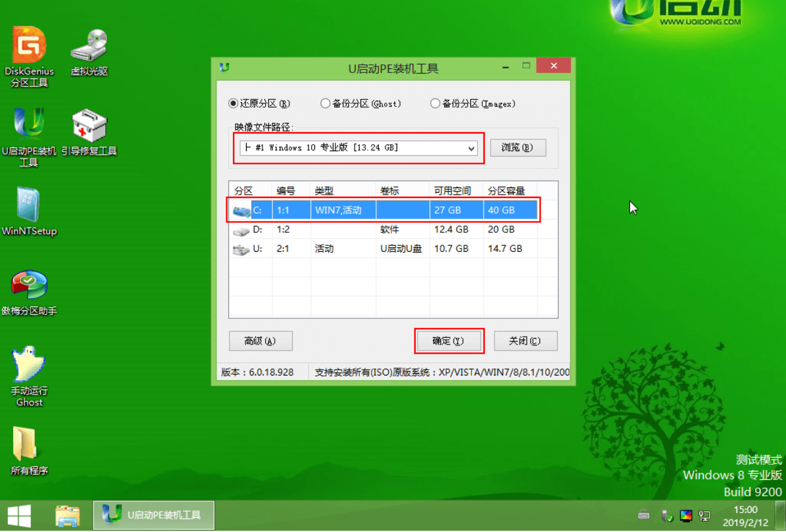
Task: Click the 10.7 GB free space cell
Action: (456, 249)
